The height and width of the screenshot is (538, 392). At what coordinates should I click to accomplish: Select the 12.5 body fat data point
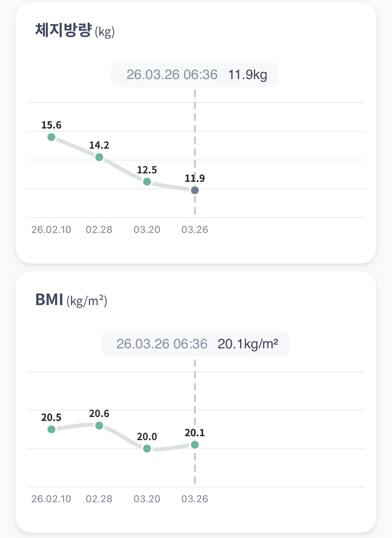click(x=147, y=182)
